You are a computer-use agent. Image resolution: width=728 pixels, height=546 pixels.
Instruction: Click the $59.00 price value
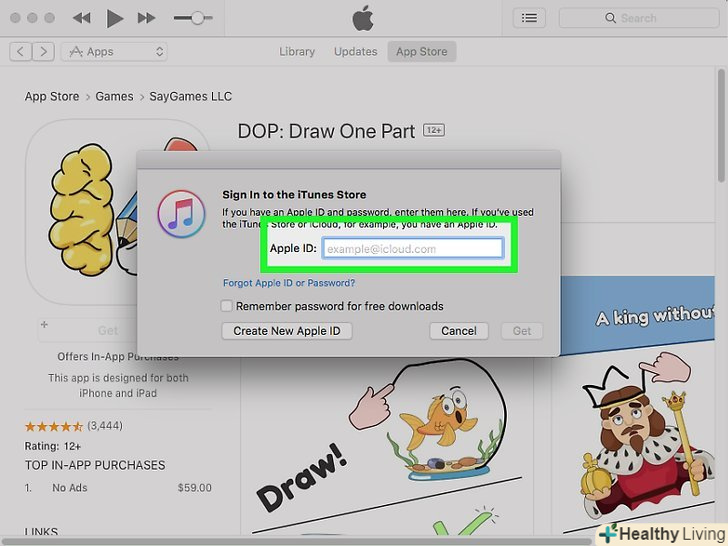tap(195, 488)
